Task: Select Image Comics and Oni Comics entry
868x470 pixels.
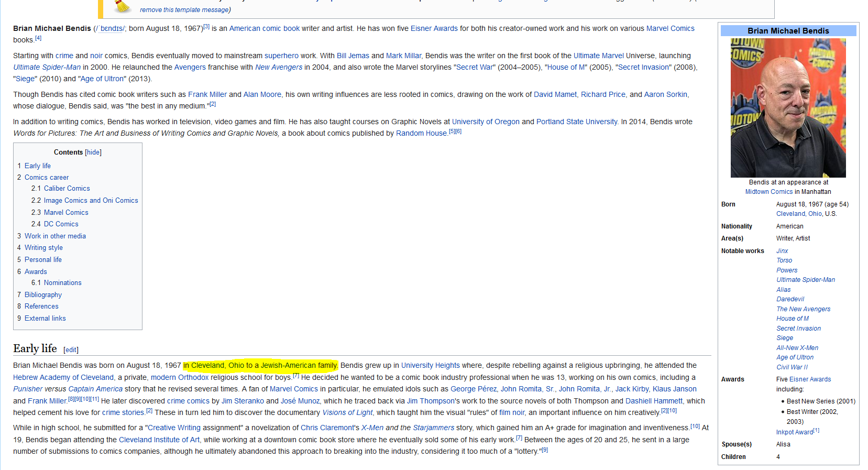Action: click(x=91, y=201)
